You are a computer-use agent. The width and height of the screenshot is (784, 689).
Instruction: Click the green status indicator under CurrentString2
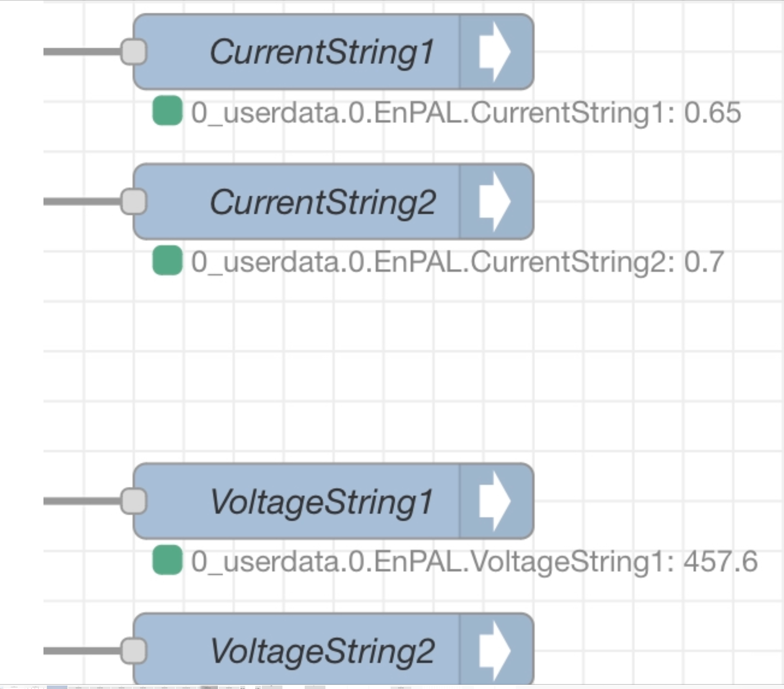(167, 261)
